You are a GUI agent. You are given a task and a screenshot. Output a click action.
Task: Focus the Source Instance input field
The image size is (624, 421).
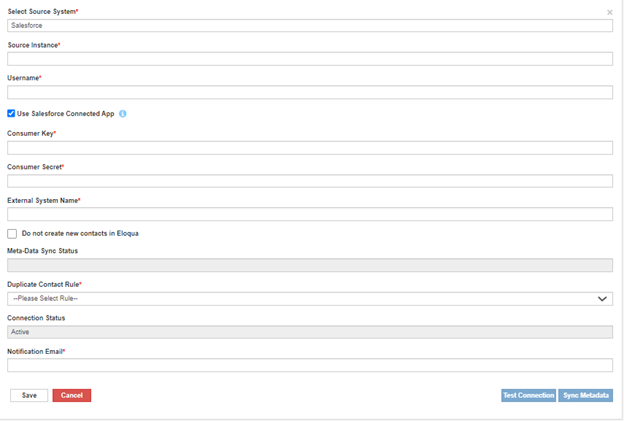point(310,59)
